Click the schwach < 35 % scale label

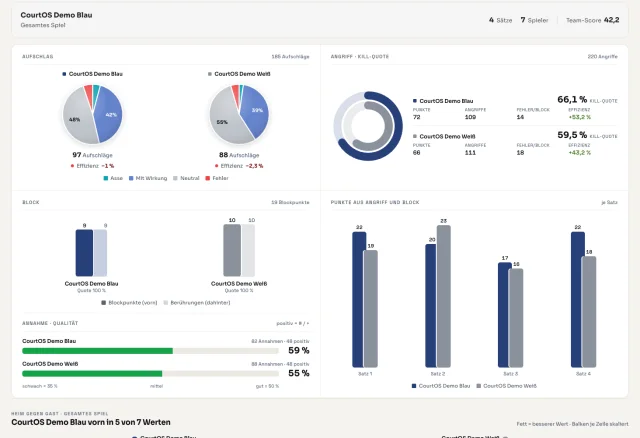40,386
